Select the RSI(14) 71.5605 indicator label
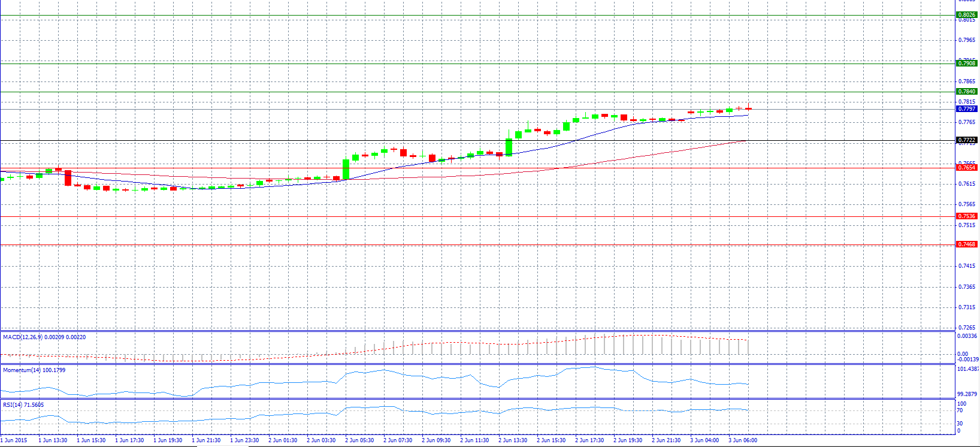The image size is (980, 447). (x=23, y=405)
